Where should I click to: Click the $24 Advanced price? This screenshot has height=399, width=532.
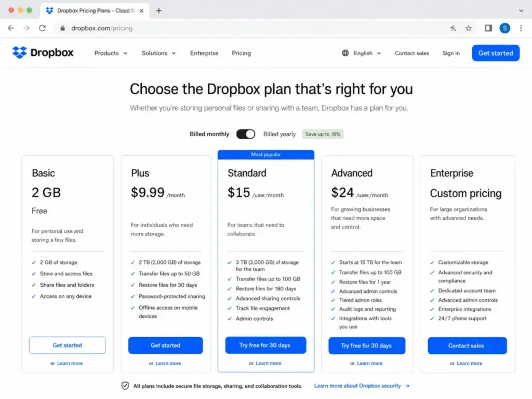coord(342,192)
